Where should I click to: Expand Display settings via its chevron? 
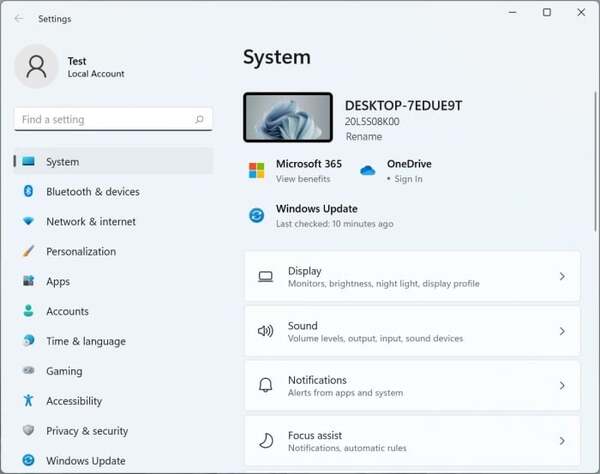tap(562, 277)
